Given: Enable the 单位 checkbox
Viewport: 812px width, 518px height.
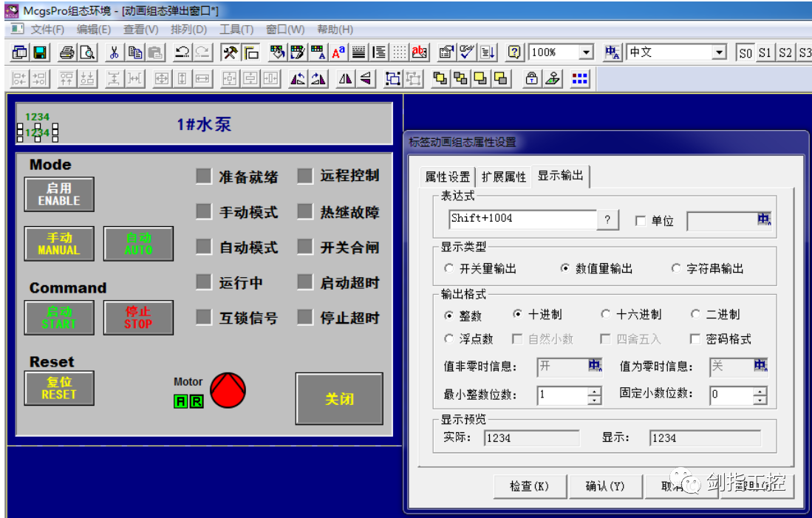Looking at the screenshot, I should click(x=640, y=219).
